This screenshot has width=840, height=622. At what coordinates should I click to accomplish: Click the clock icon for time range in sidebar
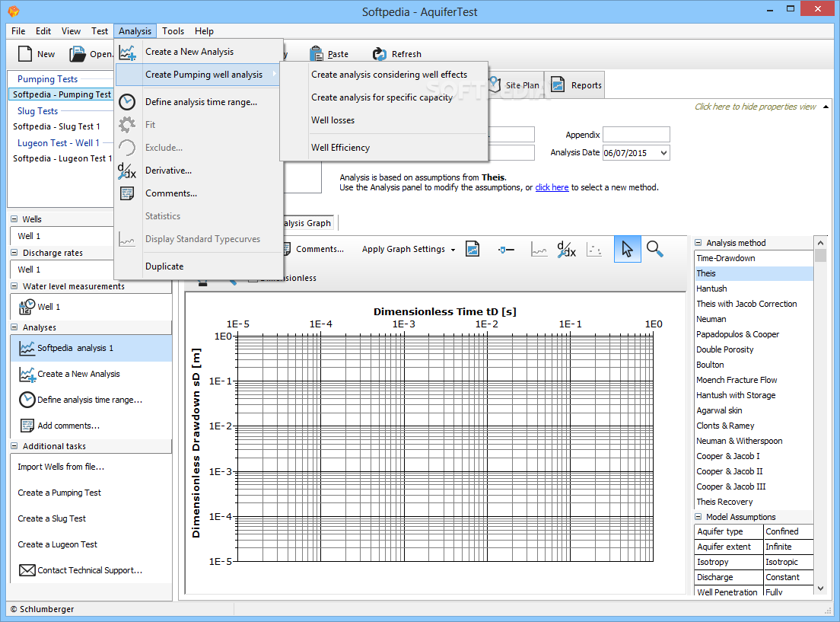click(27, 400)
